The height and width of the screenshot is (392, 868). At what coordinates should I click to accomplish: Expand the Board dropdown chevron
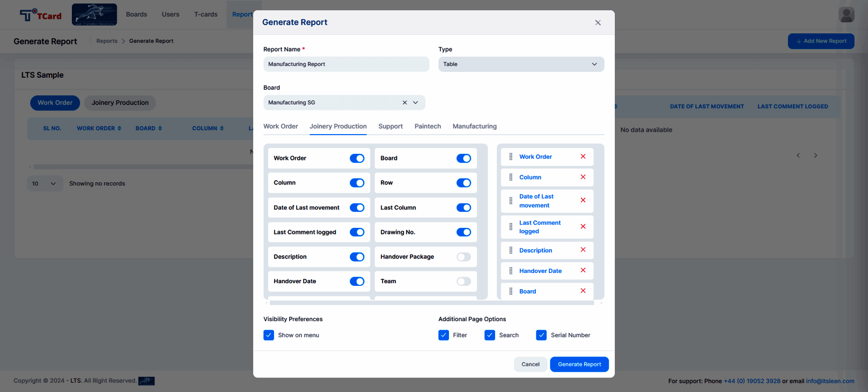coord(415,102)
